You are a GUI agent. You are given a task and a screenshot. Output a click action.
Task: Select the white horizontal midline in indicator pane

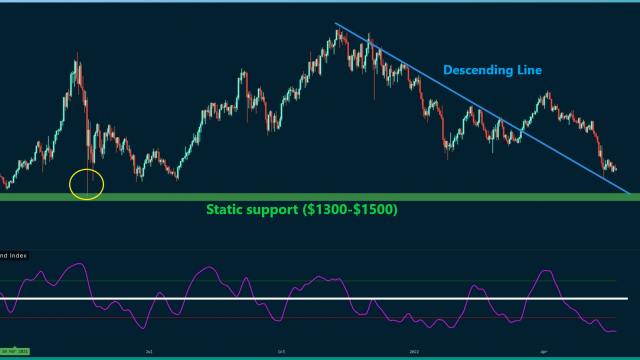[x=313, y=299]
